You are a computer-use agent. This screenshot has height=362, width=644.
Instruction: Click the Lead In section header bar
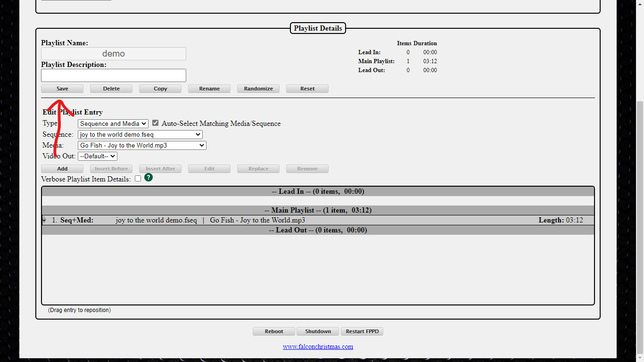(x=318, y=191)
